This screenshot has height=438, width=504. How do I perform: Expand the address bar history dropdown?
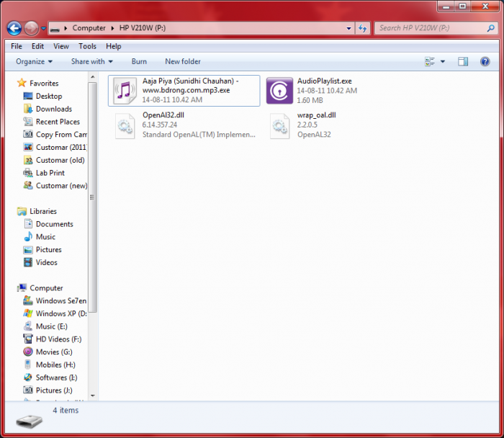pyautogui.click(x=348, y=28)
